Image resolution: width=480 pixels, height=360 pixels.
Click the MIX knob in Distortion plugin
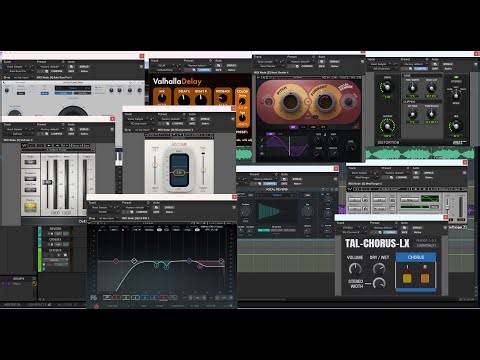coord(456,127)
